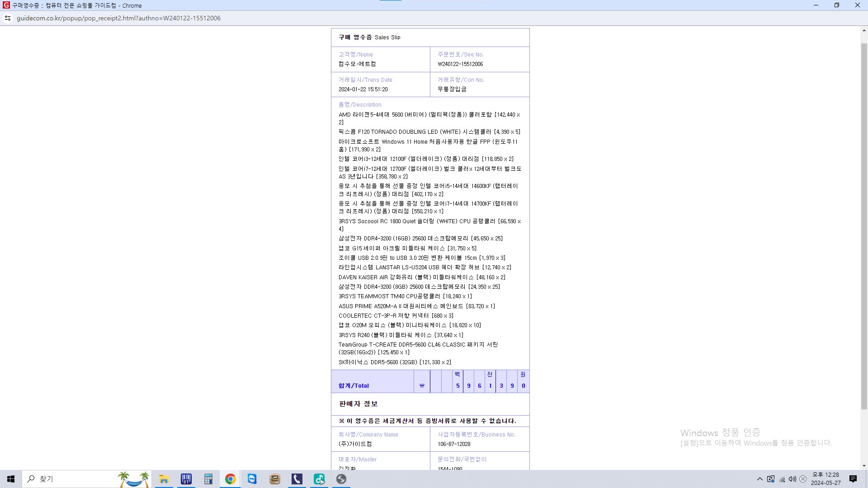The height and width of the screenshot is (488, 868).
Task: Click the 코어i7-14세대 14700KF item line
Action: [428, 207]
